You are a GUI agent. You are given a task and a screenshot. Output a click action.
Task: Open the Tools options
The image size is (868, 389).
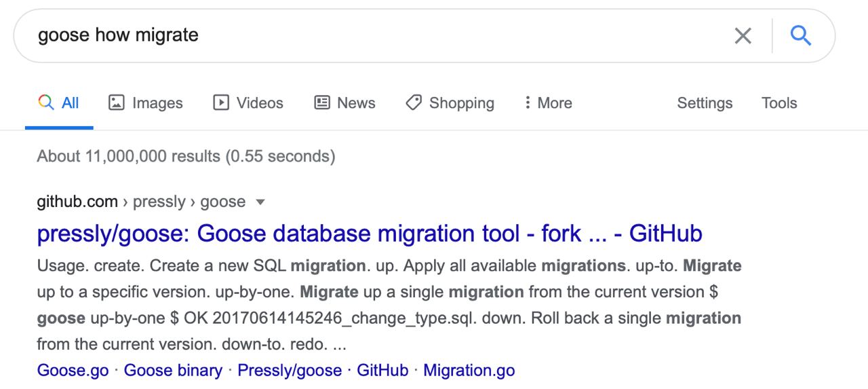pos(778,103)
